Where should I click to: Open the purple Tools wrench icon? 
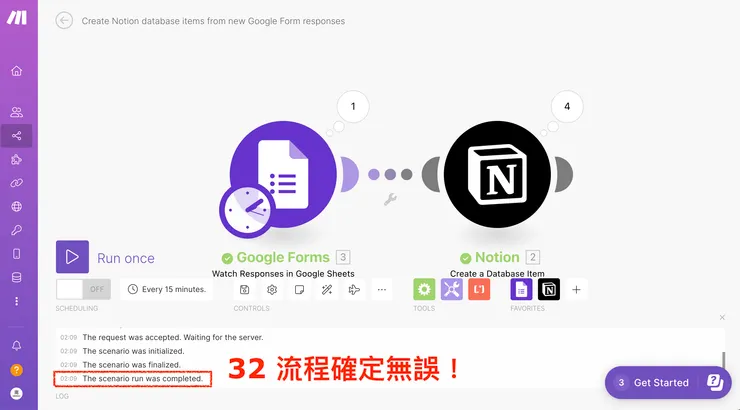pos(452,289)
